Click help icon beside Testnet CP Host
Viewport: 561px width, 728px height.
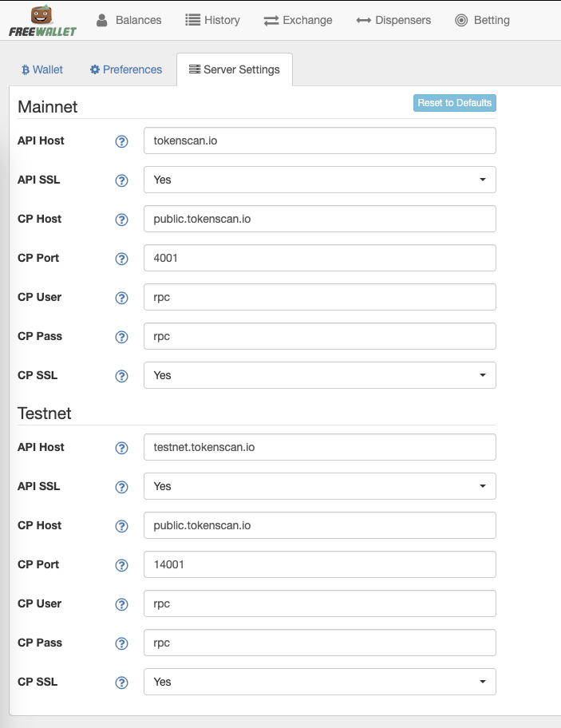(x=121, y=526)
